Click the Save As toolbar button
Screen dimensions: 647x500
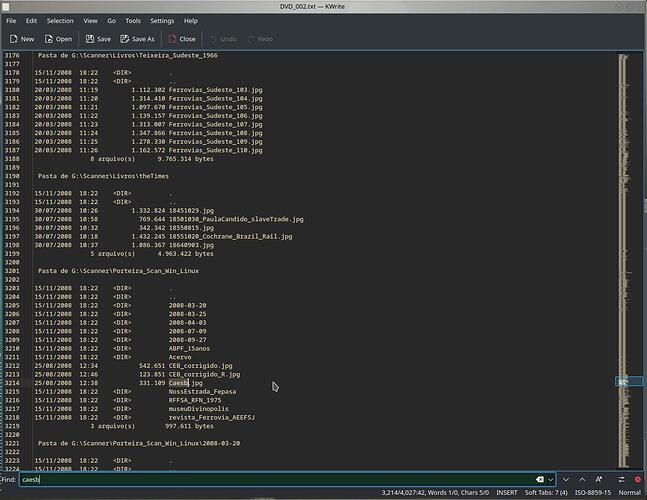coord(137,39)
